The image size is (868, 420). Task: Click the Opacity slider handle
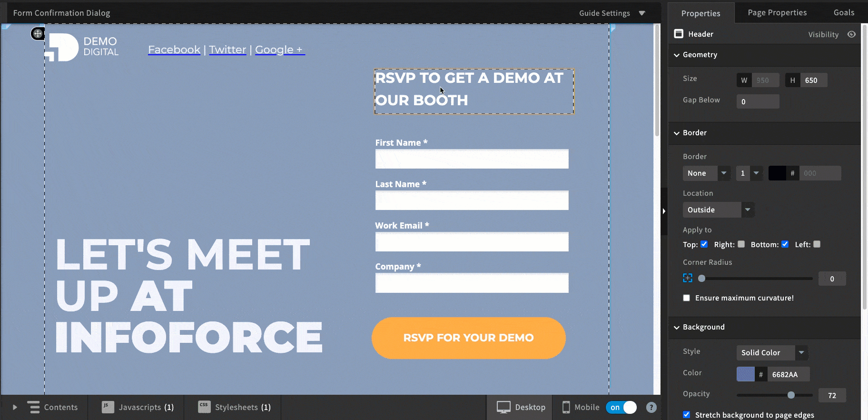click(791, 395)
